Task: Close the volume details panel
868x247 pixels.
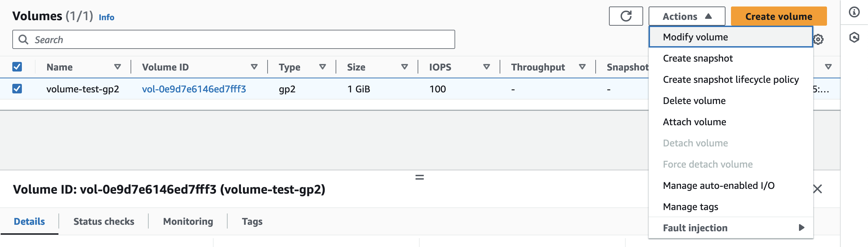Action: click(818, 188)
